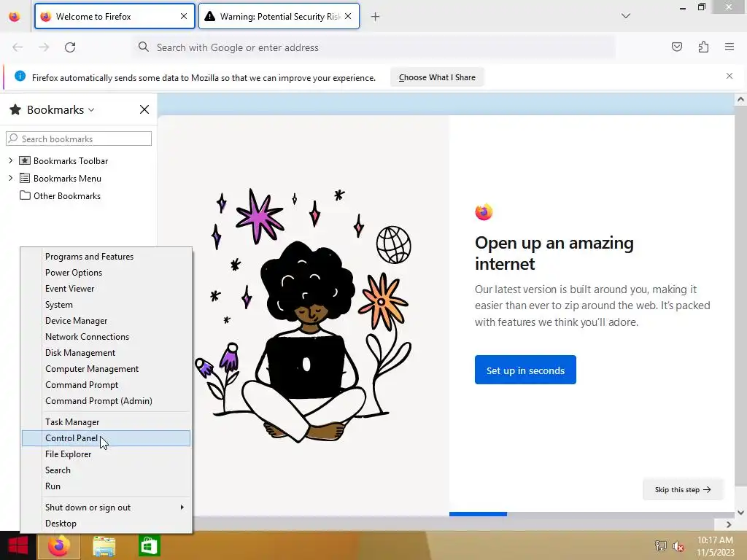
Task: Switch to the Potential Security Risk tab
Action: [279, 16]
